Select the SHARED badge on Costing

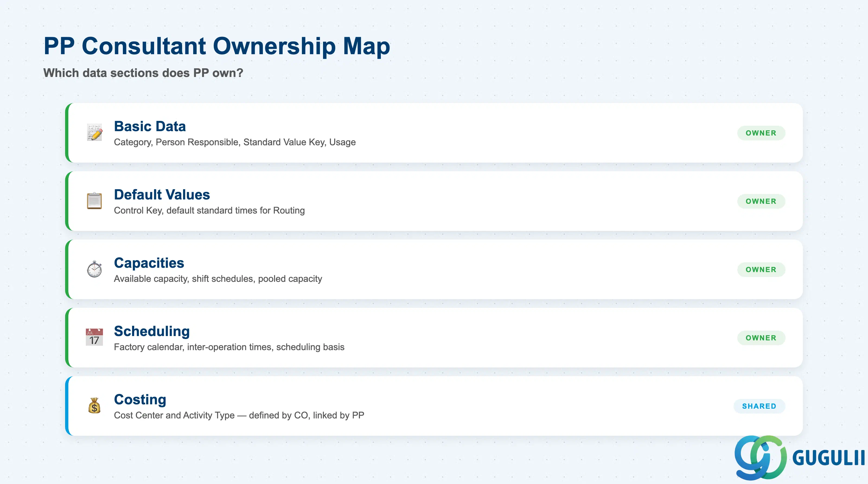[759, 406]
